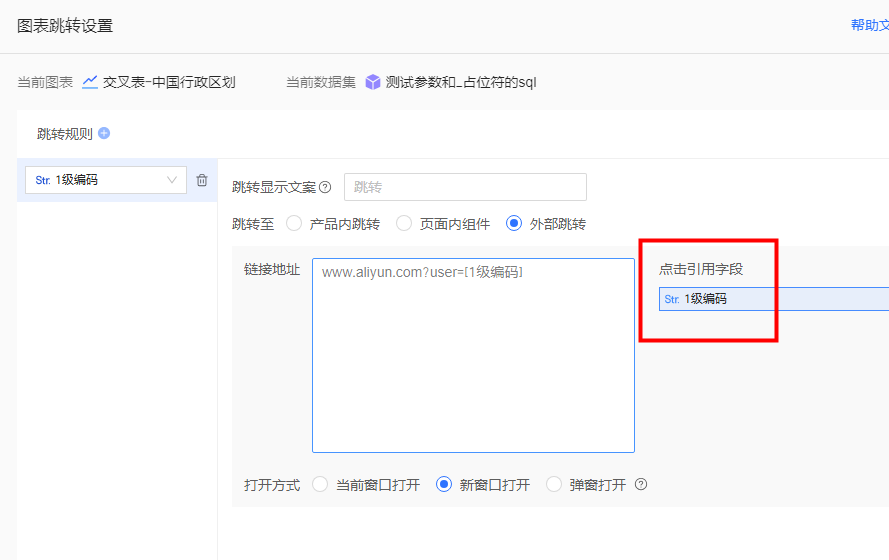Click the 跳转规则 section label
889x560 pixels.
point(64,134)
